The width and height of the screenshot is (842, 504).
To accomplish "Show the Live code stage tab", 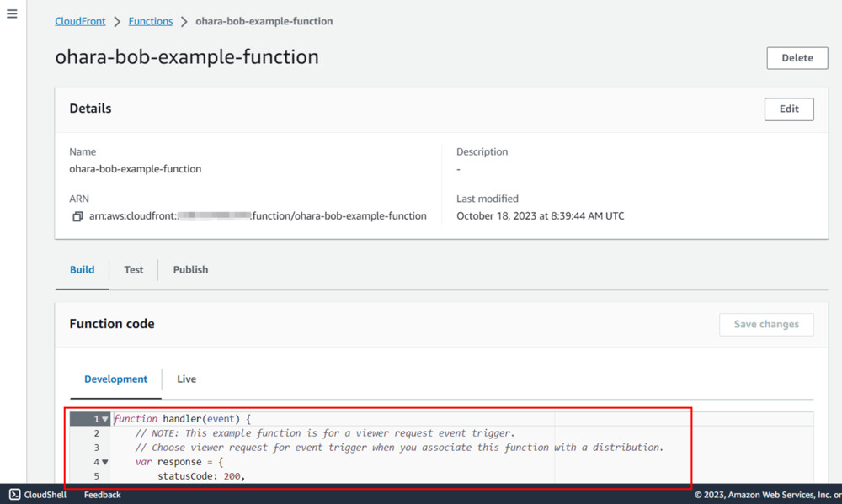I will pyautogui.click(x=187, y=379).
